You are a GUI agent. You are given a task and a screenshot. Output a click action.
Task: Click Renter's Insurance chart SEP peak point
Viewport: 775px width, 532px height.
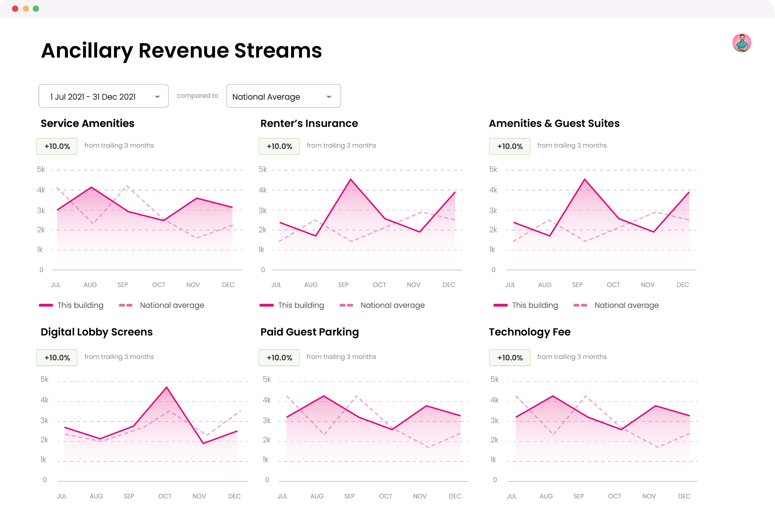coord(350,179)
